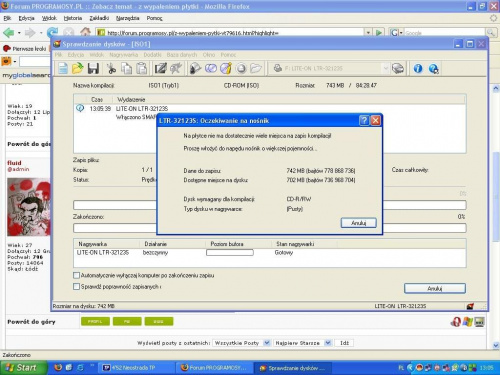Switch to the Neostrada TP taskbar button
The width and height of the screenshot is (500, 375).
pyautogui.click(x=136, y=368)
